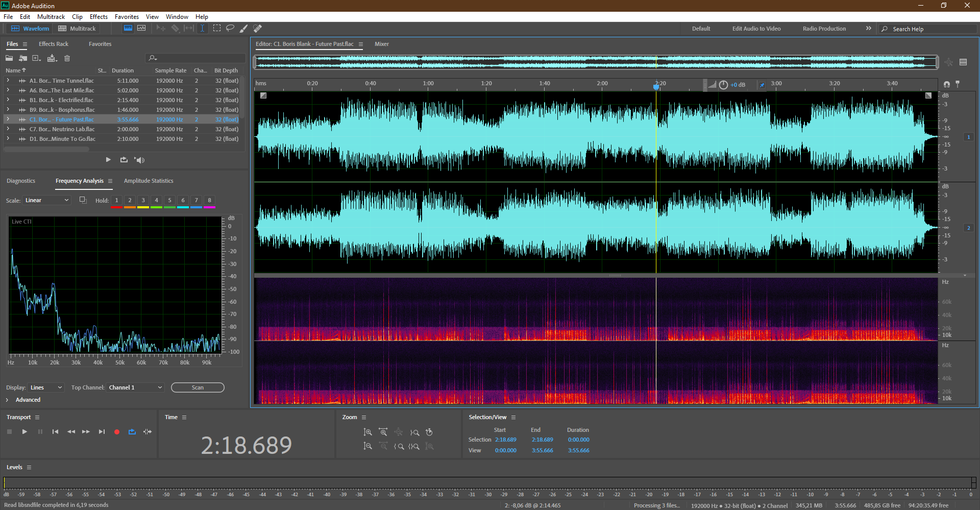Viewport: 980px width, 510px height.
Task: Click Hold button 1
Action: coord(117,200)
